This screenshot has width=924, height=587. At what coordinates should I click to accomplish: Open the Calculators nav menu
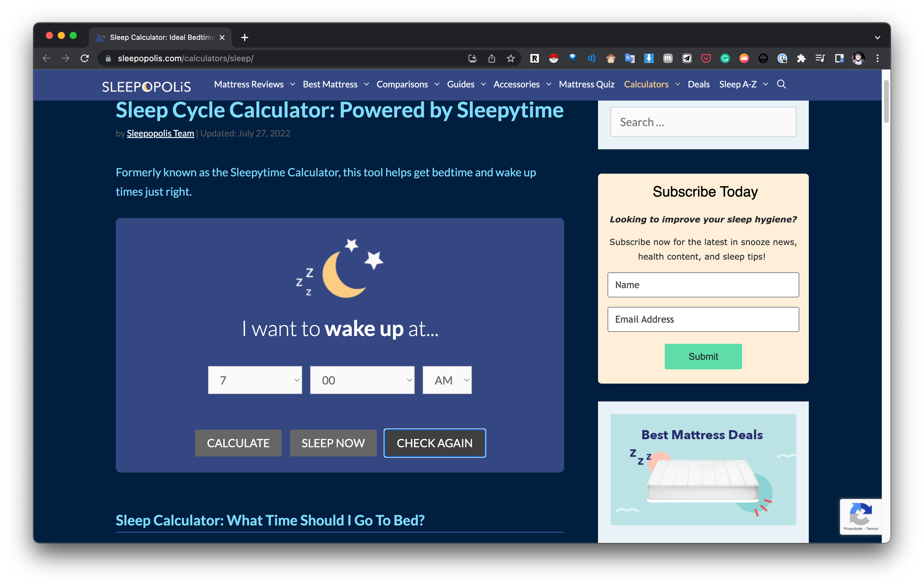pos(646,84)
